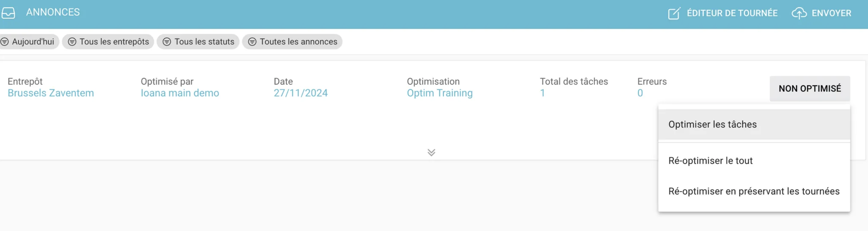868x231 pixels.
Task: Click Erreurs value 0
Action: [x=640, y=93]
